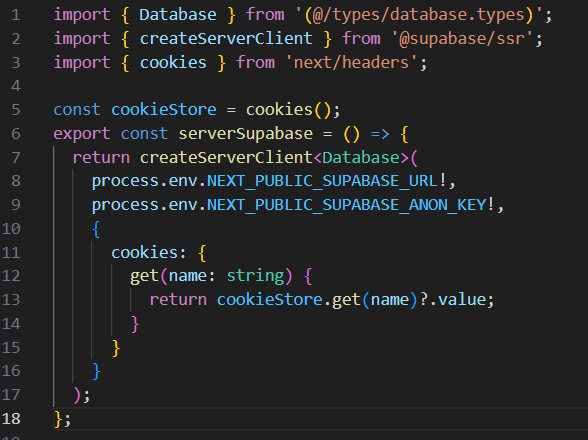Click the 'createServerClient' import on line 2
Screen dimensions: 588x440
click(226, 39)
